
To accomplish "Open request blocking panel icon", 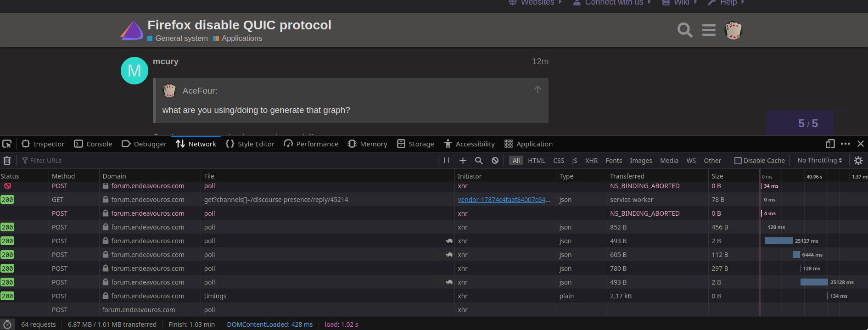I will [x=495, y=161].
